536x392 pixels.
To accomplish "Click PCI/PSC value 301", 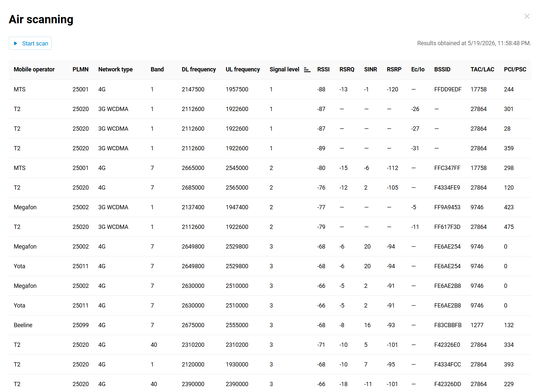I will [508, 109].
